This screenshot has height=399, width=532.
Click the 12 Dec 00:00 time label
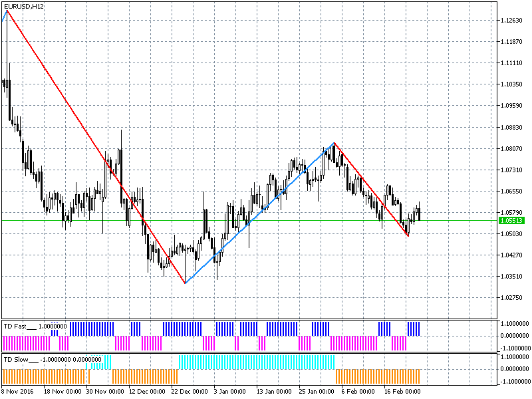point(147,392)
